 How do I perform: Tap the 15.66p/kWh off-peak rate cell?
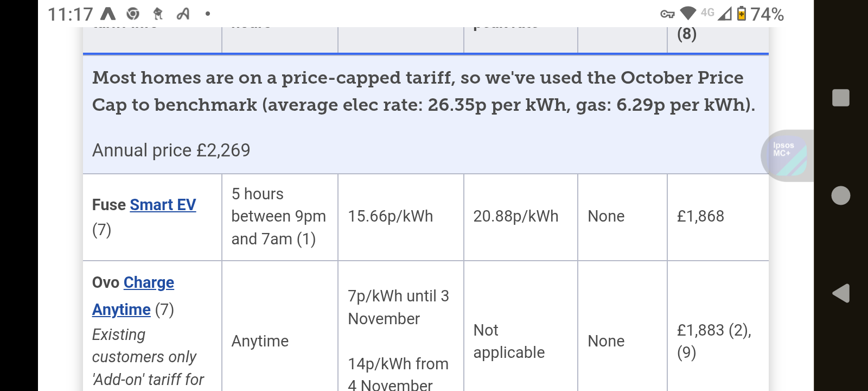390,216
